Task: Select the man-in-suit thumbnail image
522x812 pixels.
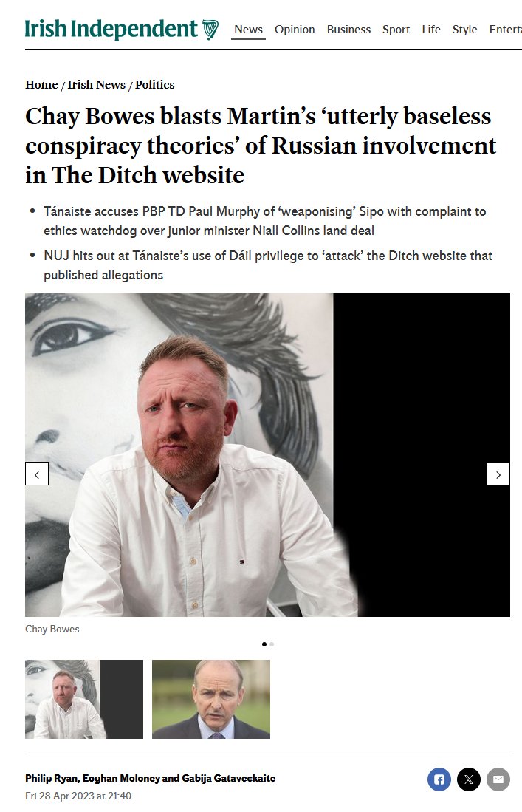Action: click(x=211, y=699)
